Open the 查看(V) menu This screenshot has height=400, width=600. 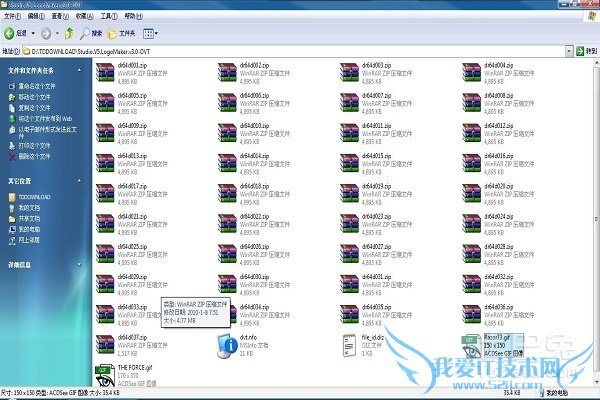tap(60, 16)
